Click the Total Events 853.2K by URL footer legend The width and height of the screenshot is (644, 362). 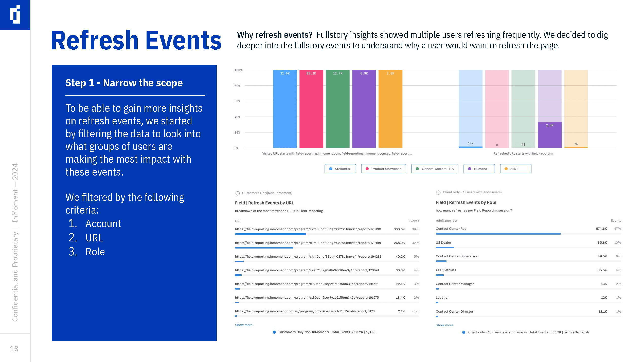click(324, 332)
